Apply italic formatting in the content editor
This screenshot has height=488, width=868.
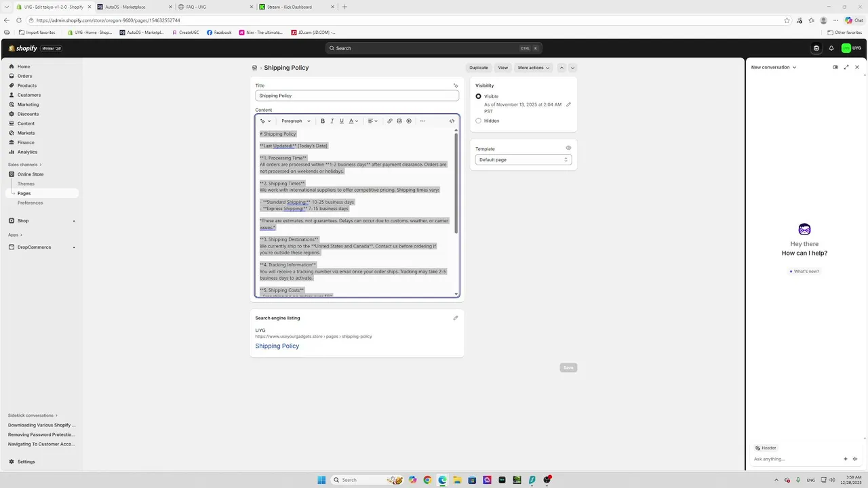pyautogui.click(x=332, y=121)
